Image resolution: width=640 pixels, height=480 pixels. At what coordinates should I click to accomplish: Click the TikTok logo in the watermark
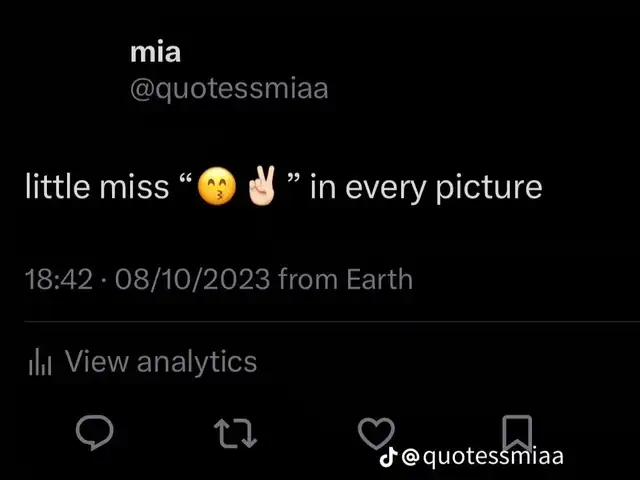(x=388, y=457)
